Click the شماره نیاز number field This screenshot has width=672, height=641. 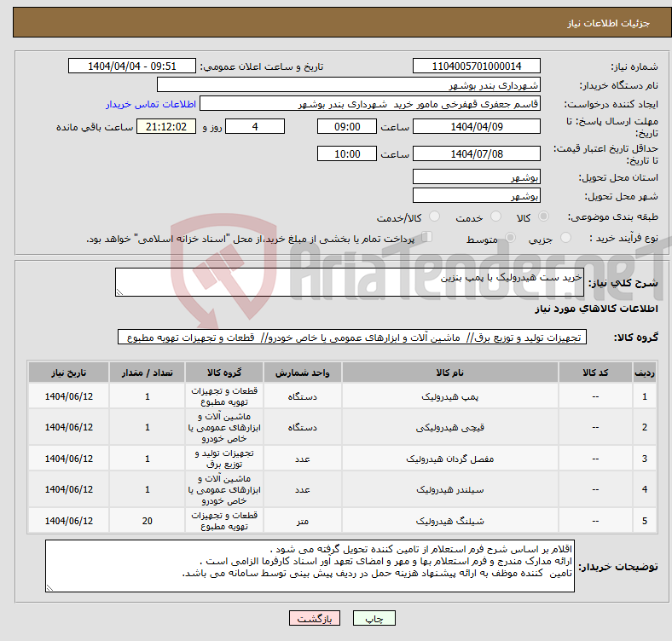coord(476,66)
